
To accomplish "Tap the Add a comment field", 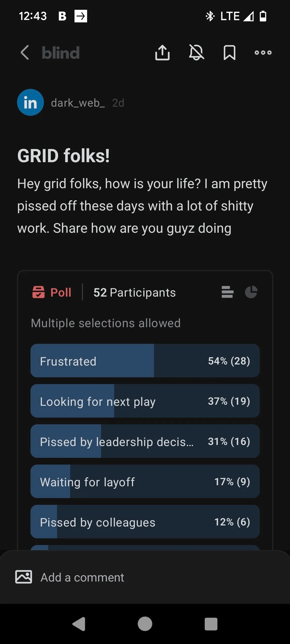I will pos(150,578).
